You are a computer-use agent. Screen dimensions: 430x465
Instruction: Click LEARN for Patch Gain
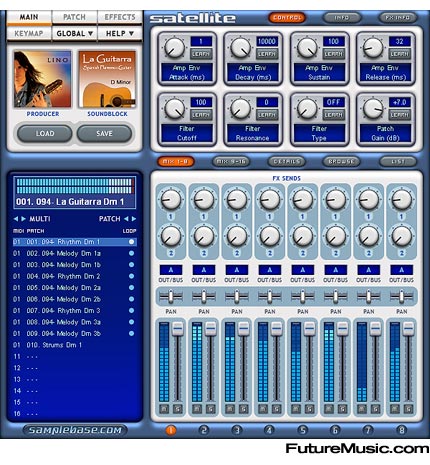pos(400,115)
